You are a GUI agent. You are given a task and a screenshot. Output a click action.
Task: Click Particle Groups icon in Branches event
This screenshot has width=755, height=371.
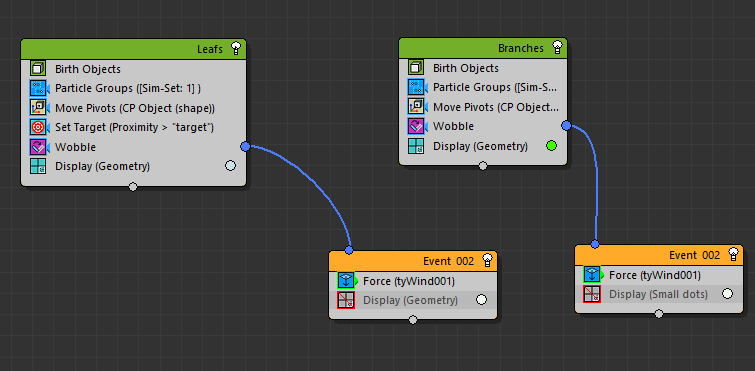[x=416, y=87]
